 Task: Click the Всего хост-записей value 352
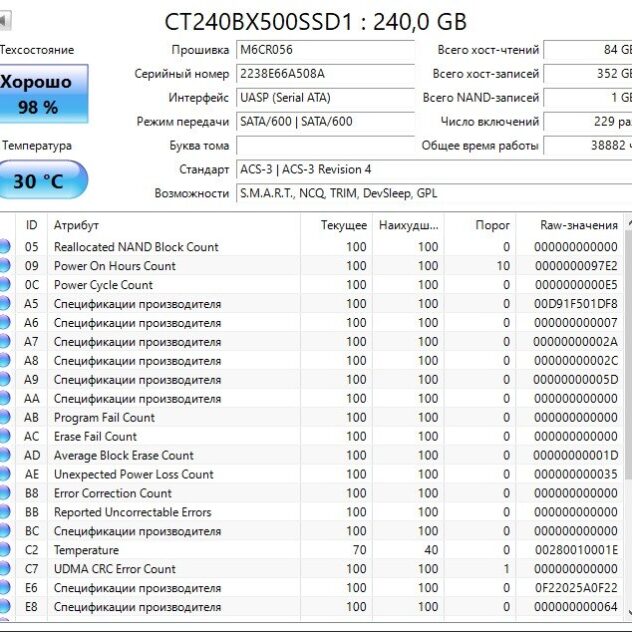coord(588,74)
